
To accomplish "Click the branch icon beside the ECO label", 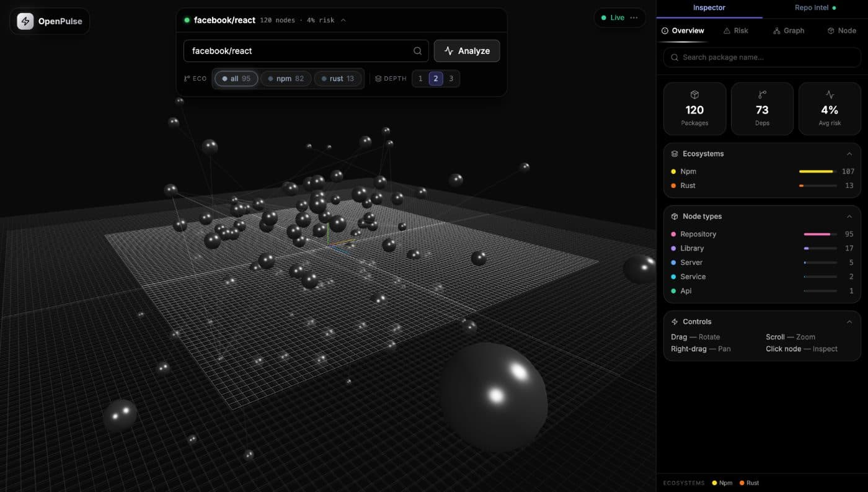I will tap(187, 79).
